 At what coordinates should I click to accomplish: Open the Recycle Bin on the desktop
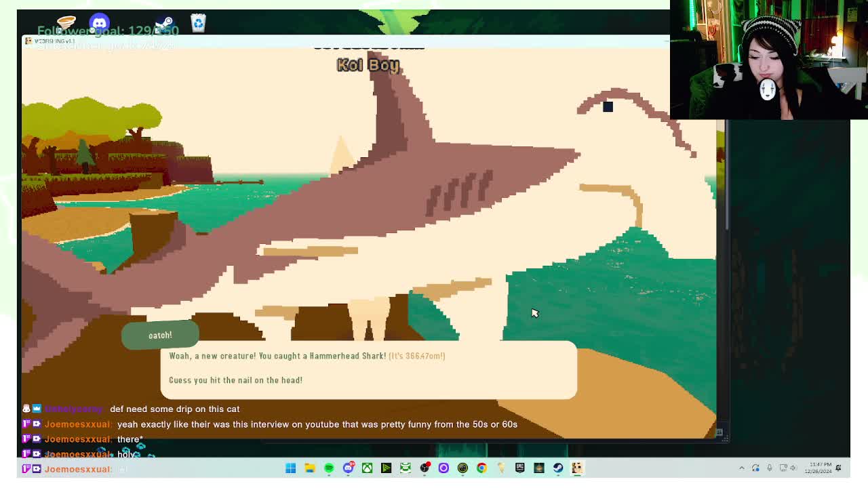pos(198,24)
